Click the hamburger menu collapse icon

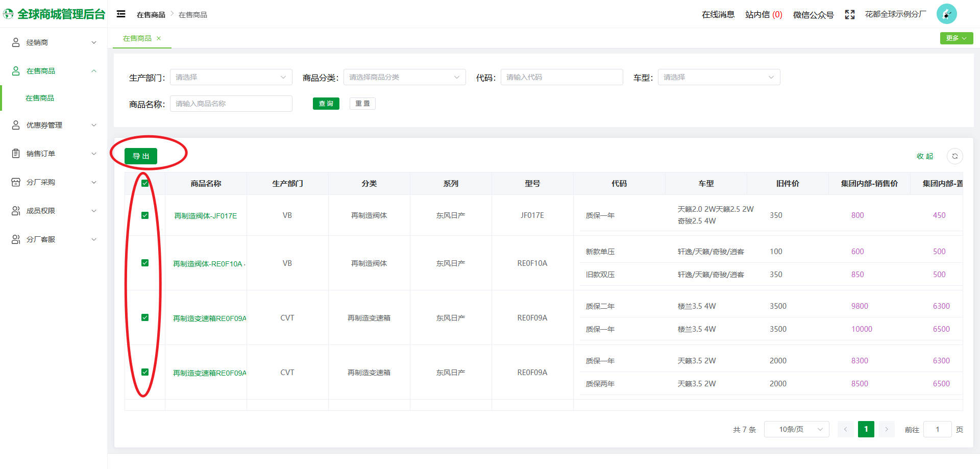(121, 14)
